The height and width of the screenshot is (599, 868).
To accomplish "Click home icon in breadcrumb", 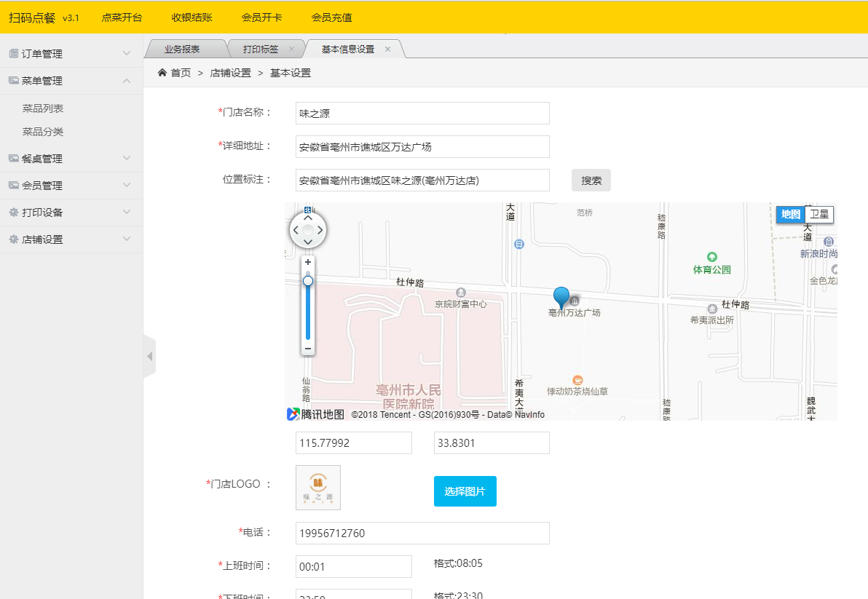I will click(x=162, y=73).
